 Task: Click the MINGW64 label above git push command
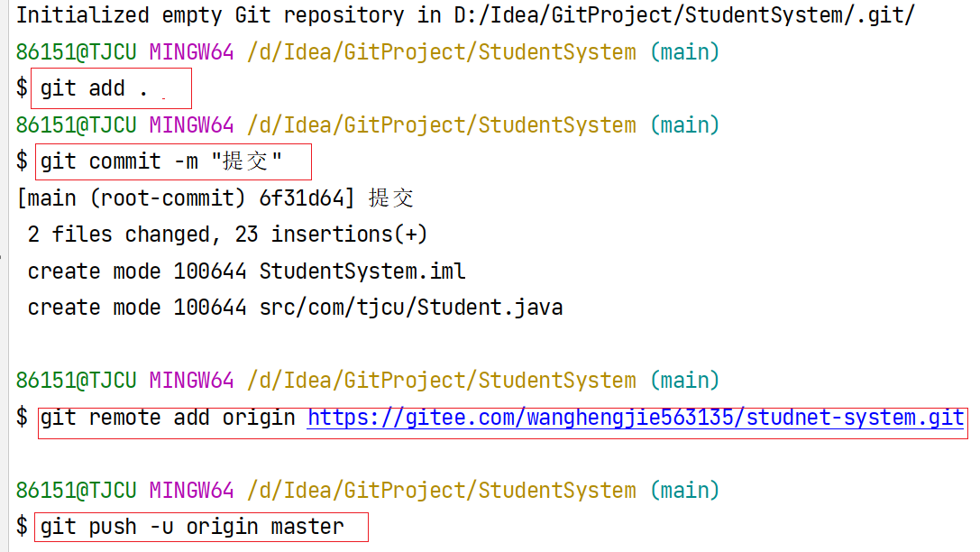(x=191, y=491)
